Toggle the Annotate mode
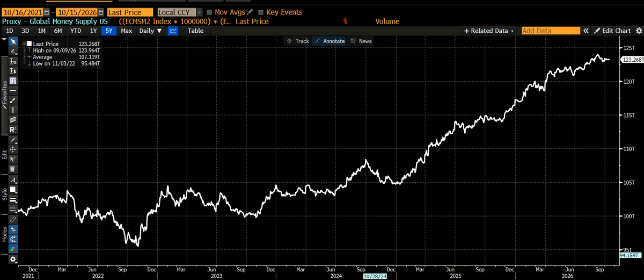The height and width of the screenshot is (280, 644). click(x=329, y=41)
